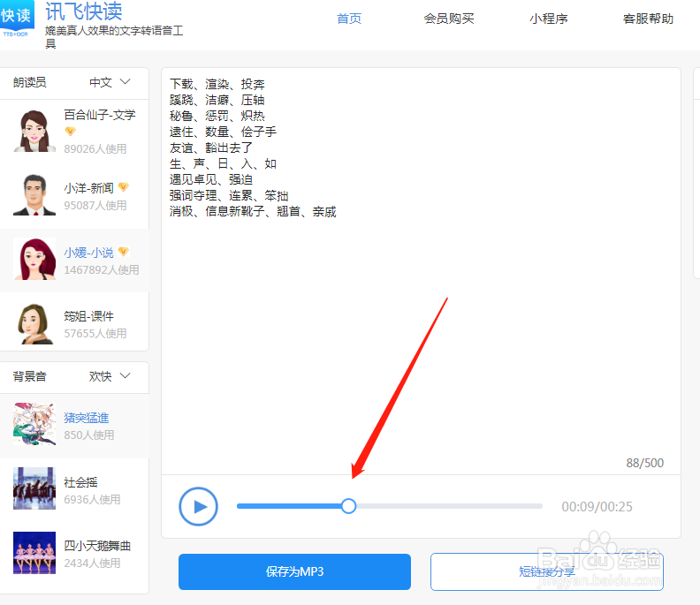700x605 pixels.
Task: Select 筠姐-课件 reader avatar
Action: coord(34,323)
